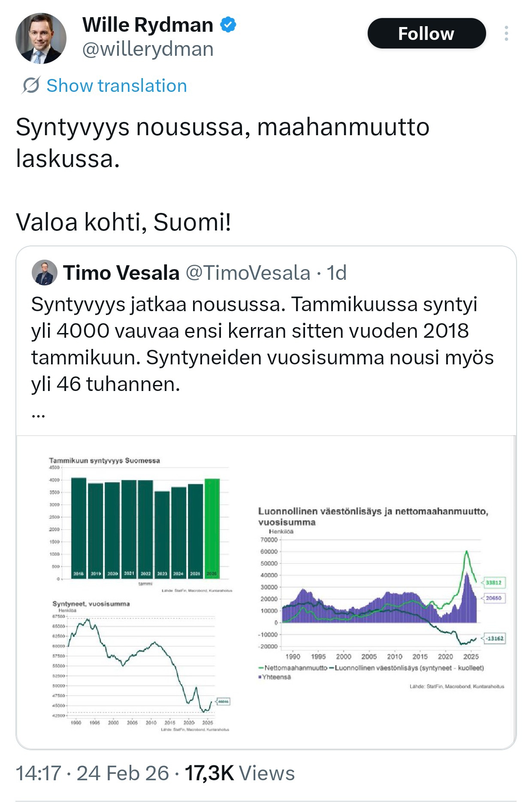Click the 1d timestamp on quoted post
Image resolution: width=532 pixels, height=803 pixels.
tap(336, 273)
